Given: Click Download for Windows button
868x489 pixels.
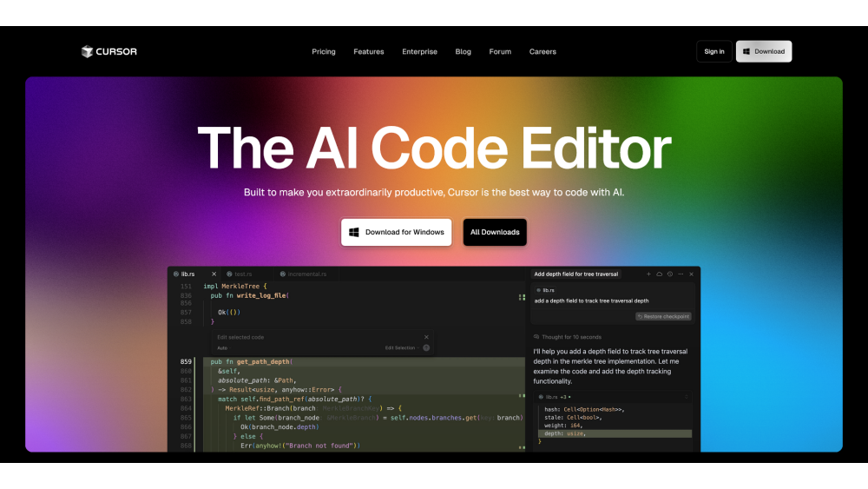Looking at the screenshot, I should coord(397,232).
